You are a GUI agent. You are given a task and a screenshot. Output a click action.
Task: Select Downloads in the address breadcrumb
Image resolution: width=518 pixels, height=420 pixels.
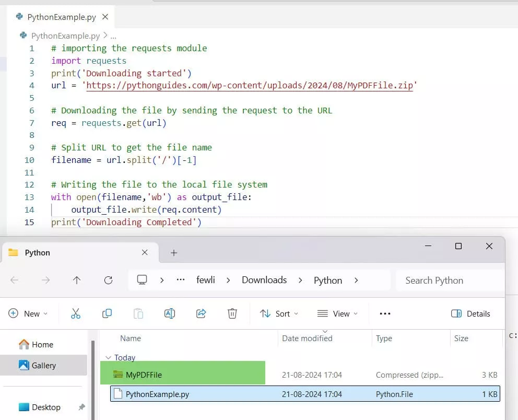point(264,280)
